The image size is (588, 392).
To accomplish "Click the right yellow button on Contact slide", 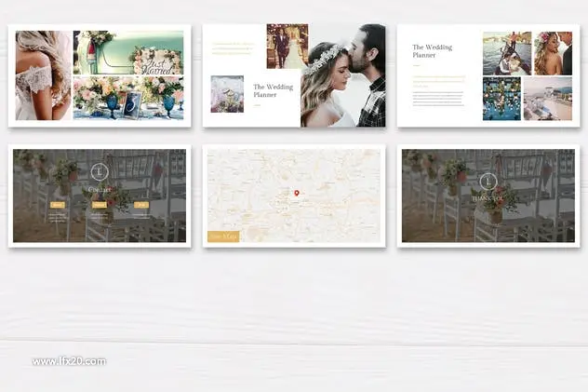I will pyautogui.click(x=141, y=205).
